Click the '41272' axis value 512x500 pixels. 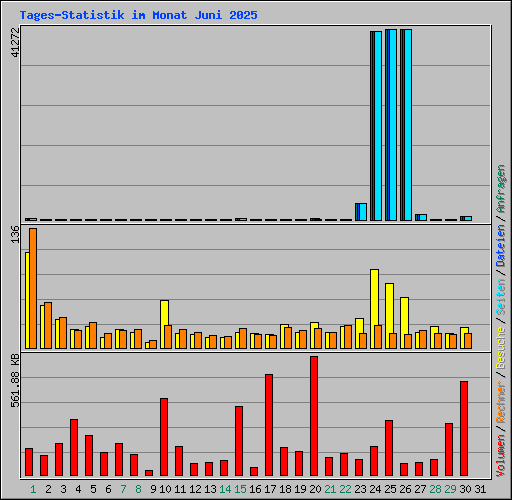(x=15, y=42)
